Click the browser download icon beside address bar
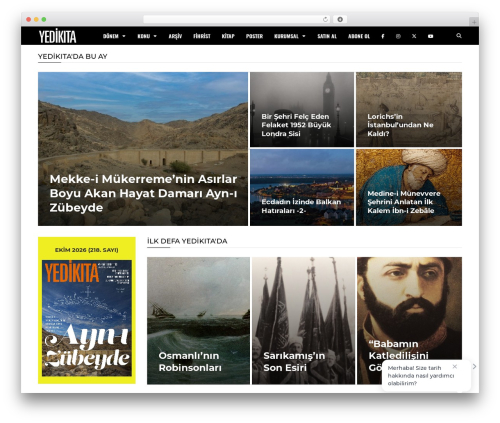This screenshot has width=500, height=423. [340, 20]
